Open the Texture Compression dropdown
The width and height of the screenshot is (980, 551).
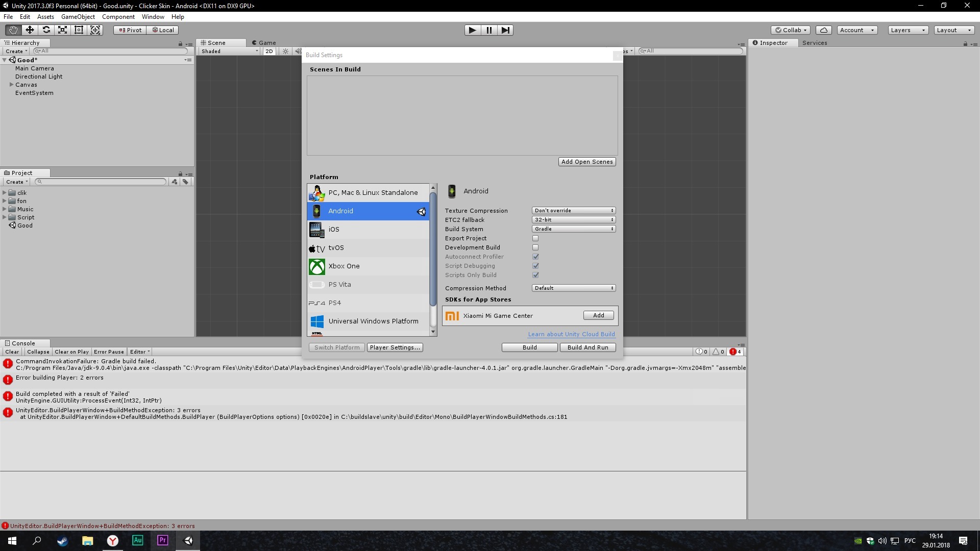coord(573,211)
